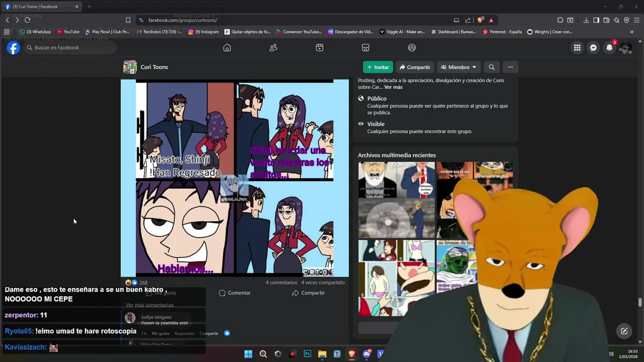Open File Explorer from the taskbar
The image size is (644, 362).
click(322, 354)
